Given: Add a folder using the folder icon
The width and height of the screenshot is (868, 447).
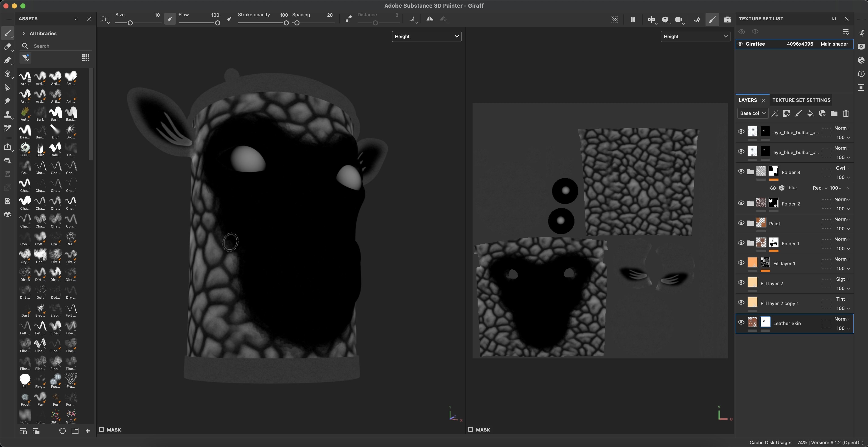Looking at the screenshot, I should 834,113.
